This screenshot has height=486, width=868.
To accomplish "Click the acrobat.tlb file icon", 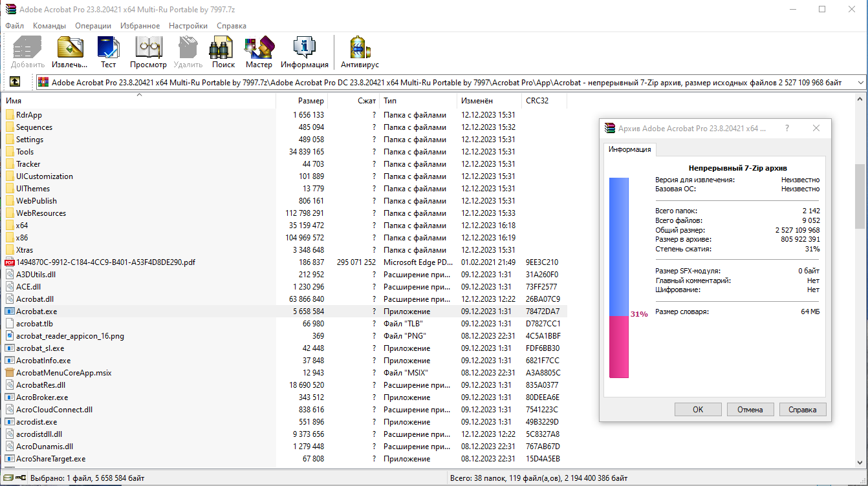I will pyautogui.click(x=10, y=324).
